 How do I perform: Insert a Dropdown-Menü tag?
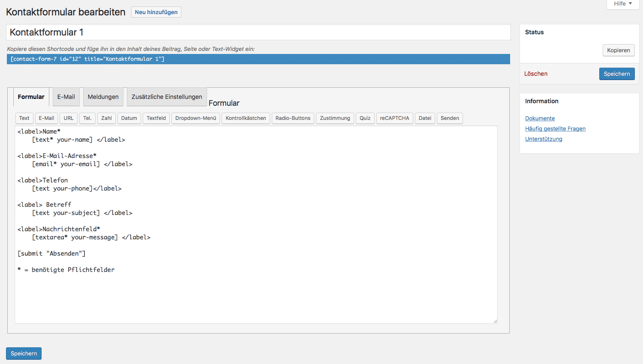pos(196,118)
